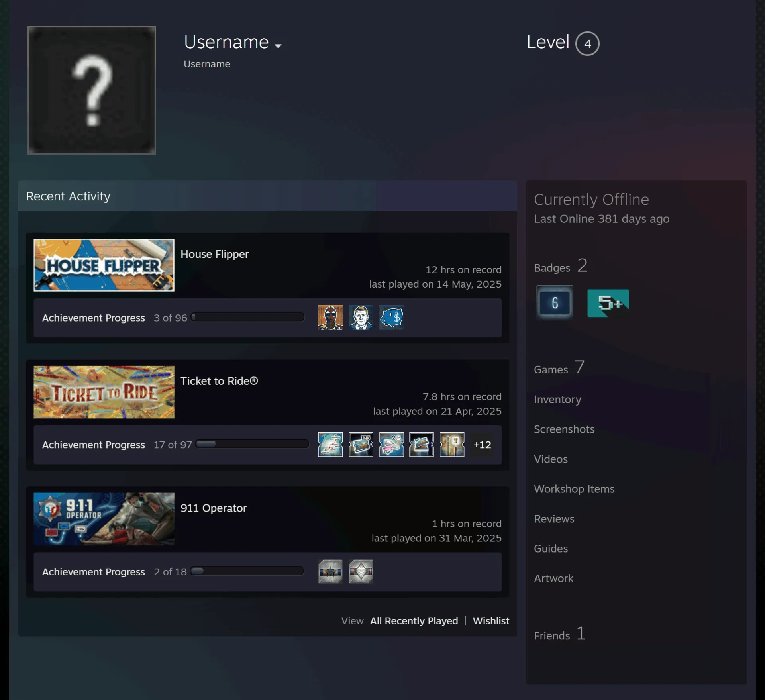Open the Inventory link
This screenshot has width=765, height=700.
coord(557,399)
